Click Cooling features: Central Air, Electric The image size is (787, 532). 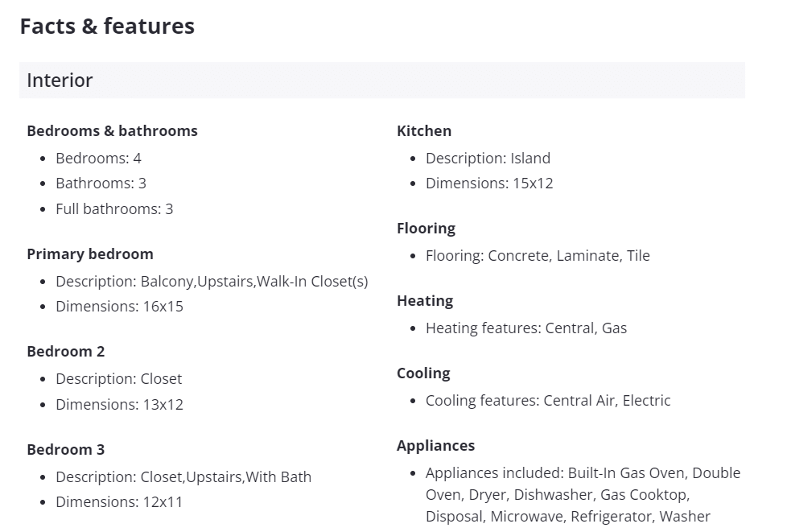[548, 400]
